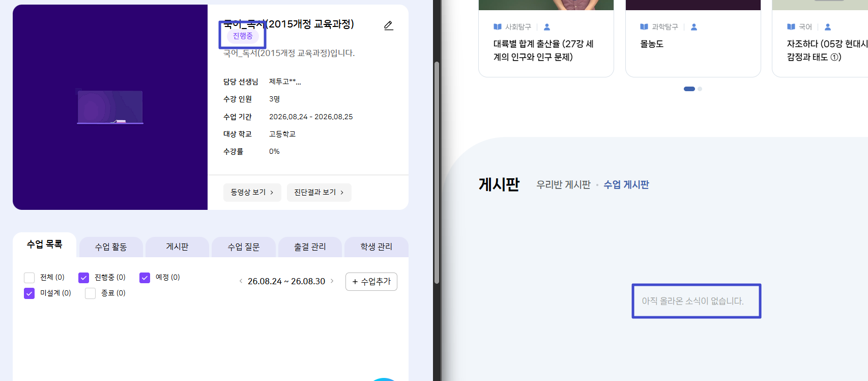868x381 pixels.
Task: Switch to the 수업 활동 tab
Action: pyautogui.click(x=111, y=247)
